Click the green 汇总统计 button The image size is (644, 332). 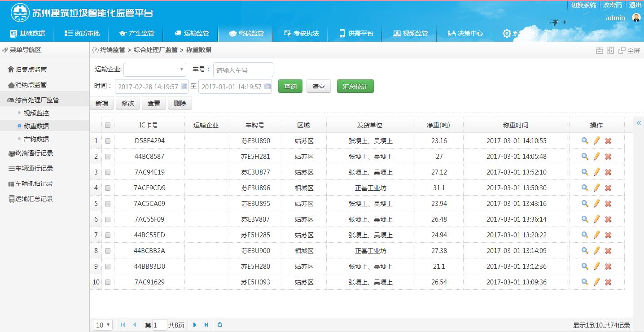click(x=355, y=87)
